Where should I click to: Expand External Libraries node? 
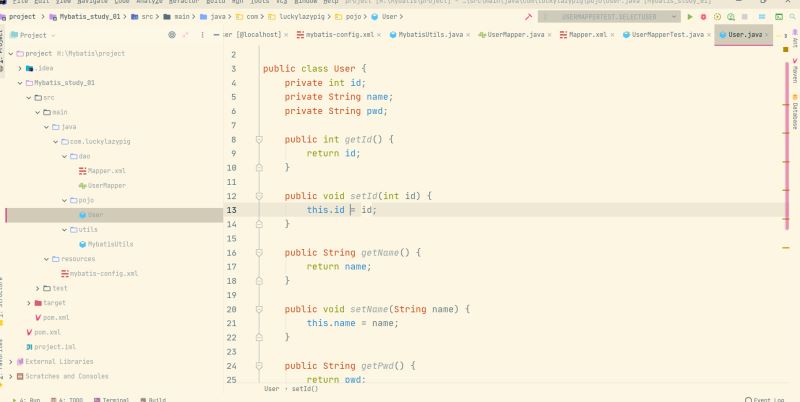tap(11, 362)
